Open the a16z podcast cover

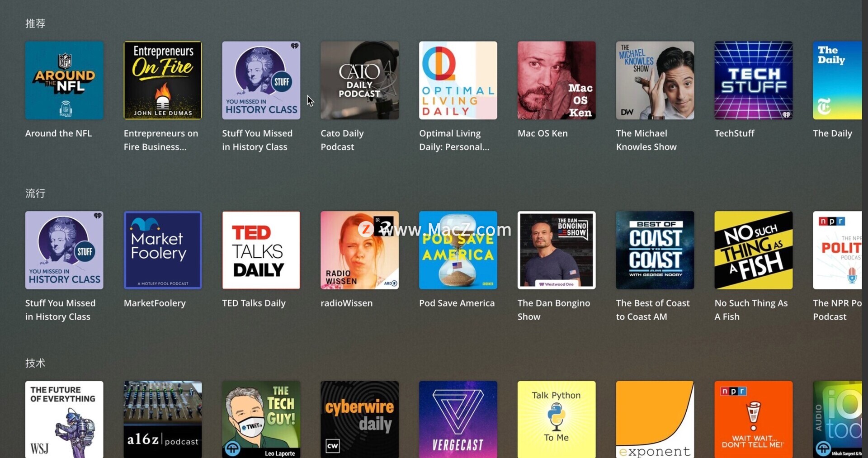tap(163, 419)
